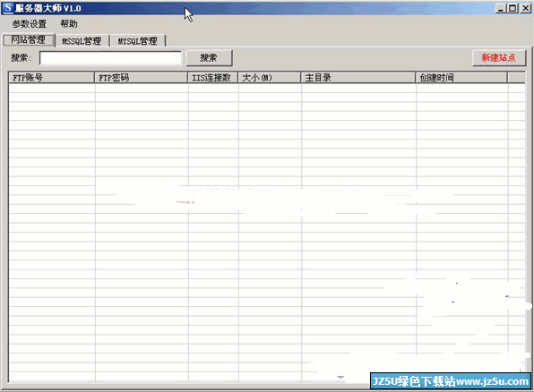The image size is (534, 392).
Task: Open the 参数设置 menu
Action: click(30, 24)
